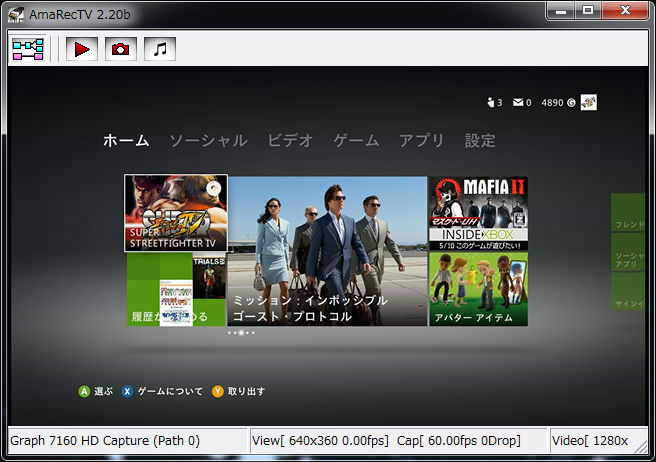
Task: Click the Cap[ 60.00fps 0Drop] status text
Action: pos(459,441)
